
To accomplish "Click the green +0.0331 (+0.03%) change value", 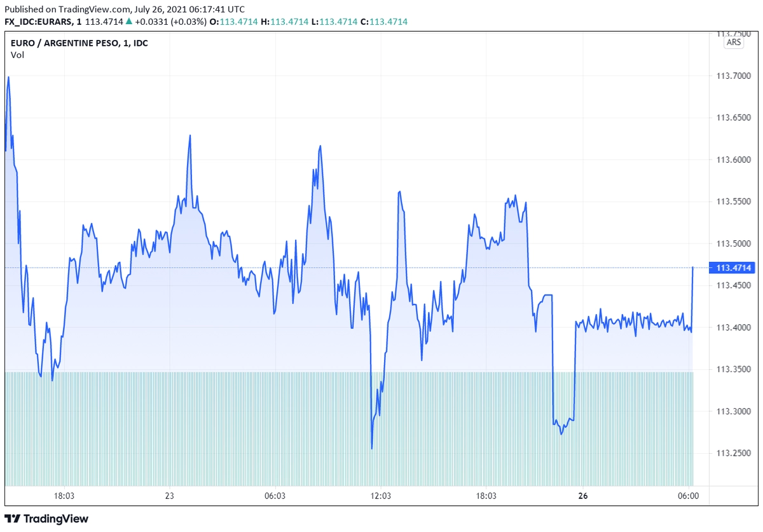I will (x=170, y=22).
